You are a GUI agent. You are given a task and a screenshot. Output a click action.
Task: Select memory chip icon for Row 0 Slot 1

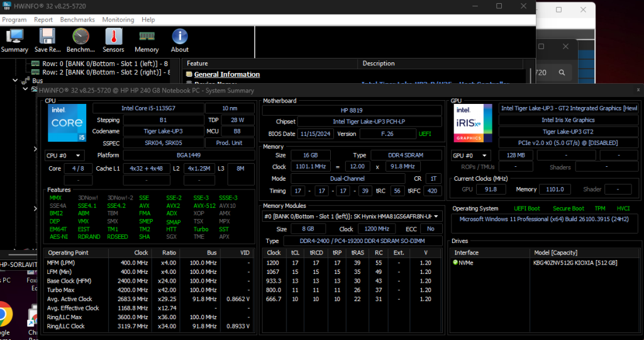36,64
